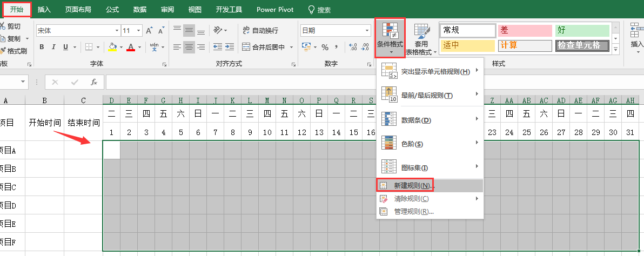Choose 新建规则 new rule menu item
Screen dimensions: 644x256
[430, 186]
